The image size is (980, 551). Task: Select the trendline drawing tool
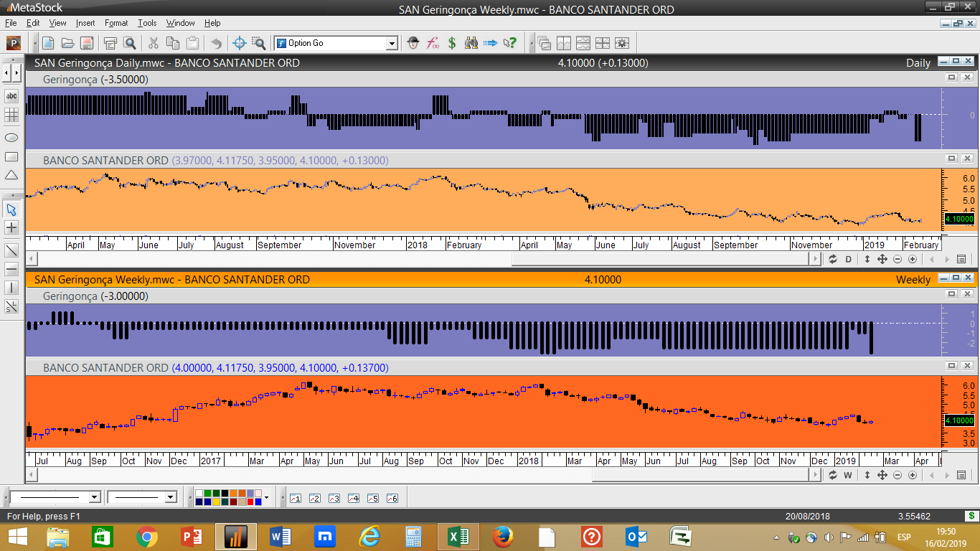pos(11,250)
